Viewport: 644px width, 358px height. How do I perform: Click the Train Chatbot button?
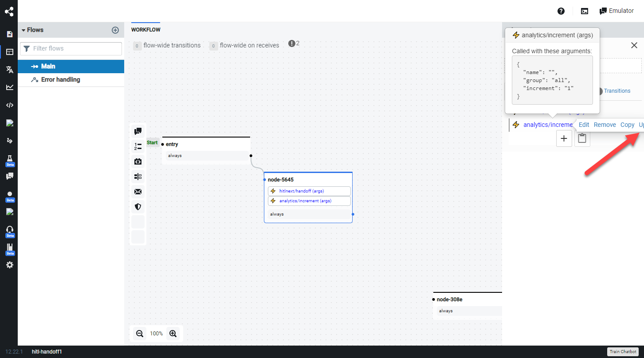(x=623, y=351)
